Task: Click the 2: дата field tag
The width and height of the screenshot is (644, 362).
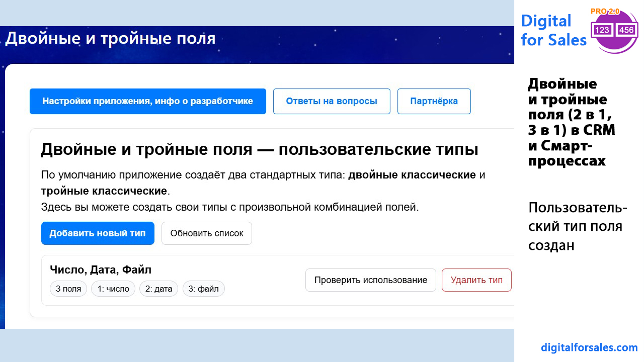Action: (x=158, y=289)
